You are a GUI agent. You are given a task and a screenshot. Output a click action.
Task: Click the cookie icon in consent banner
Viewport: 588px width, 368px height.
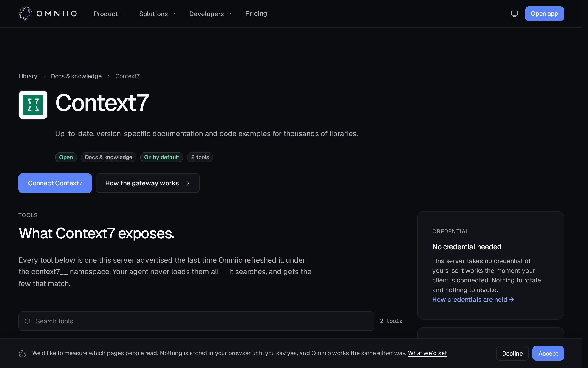point(23,354)
